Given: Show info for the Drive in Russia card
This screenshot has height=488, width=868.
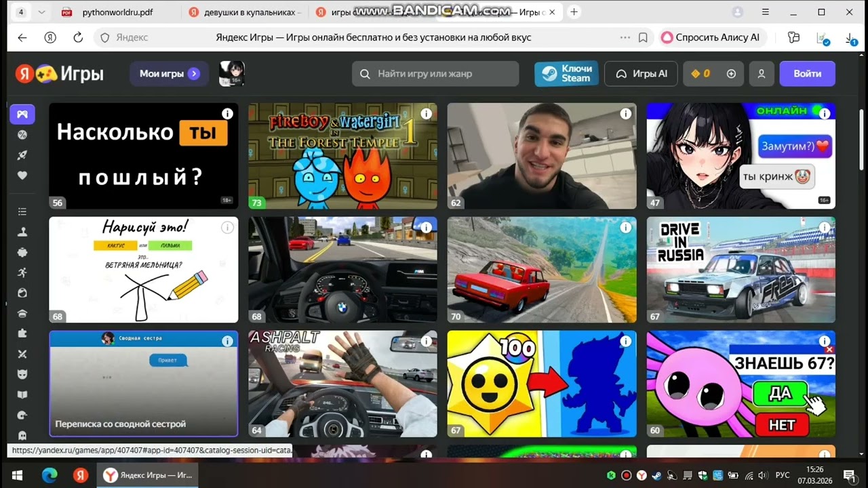Looking at the screenshot, I should coord(825,228).
